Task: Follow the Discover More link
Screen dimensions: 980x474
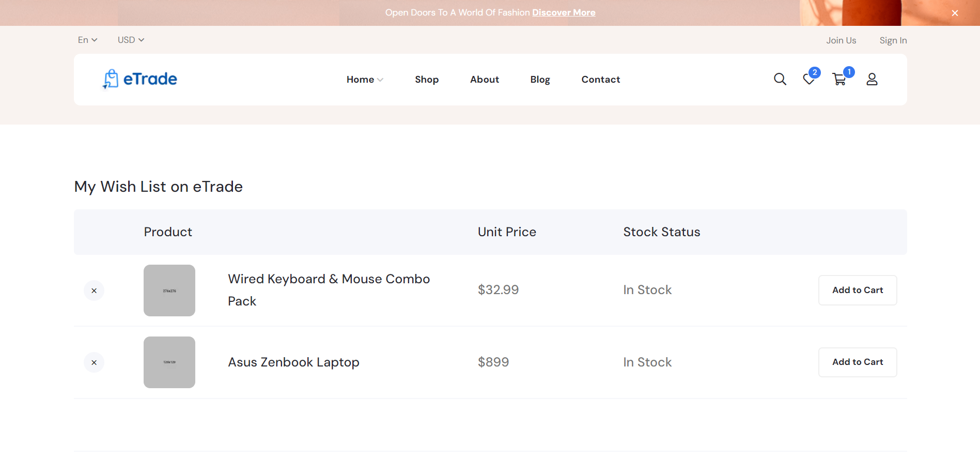Action: tap(564, 12)
